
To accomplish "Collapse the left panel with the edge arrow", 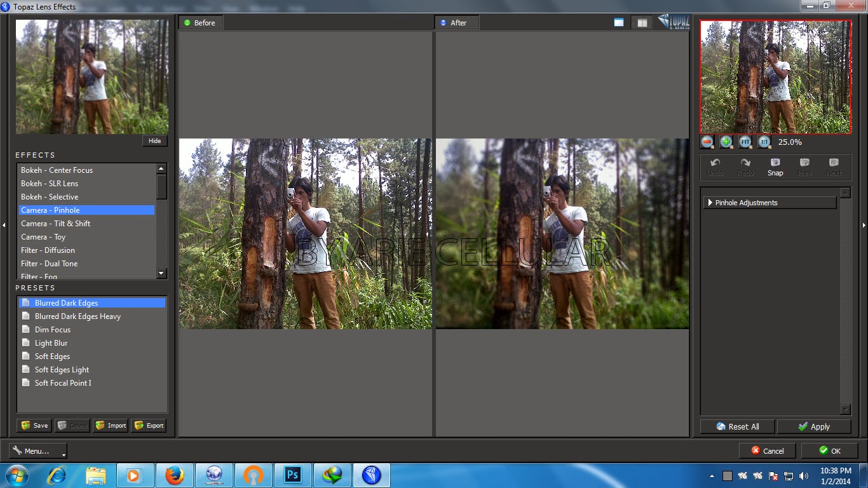I will (x=4, y=224).
